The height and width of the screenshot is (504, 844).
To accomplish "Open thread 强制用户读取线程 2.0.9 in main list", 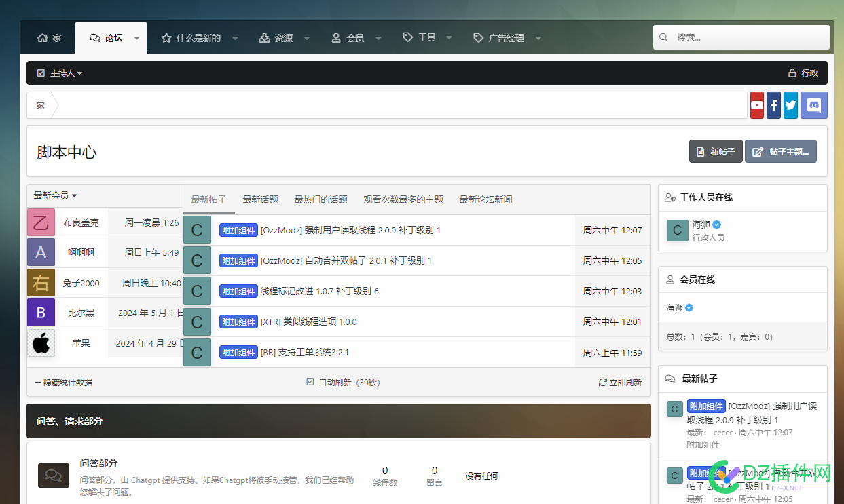I will (x=350, y=231).
